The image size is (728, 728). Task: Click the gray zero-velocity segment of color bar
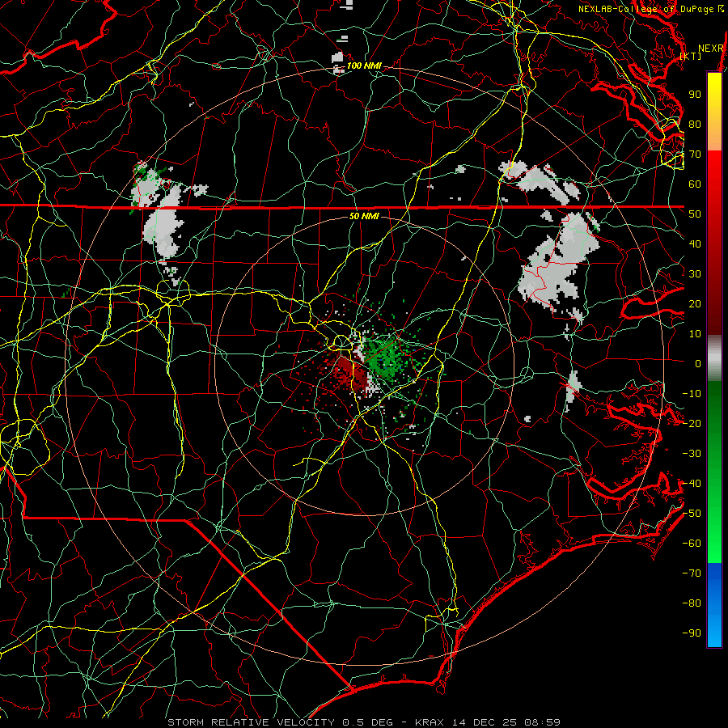(x=714, y=359)
